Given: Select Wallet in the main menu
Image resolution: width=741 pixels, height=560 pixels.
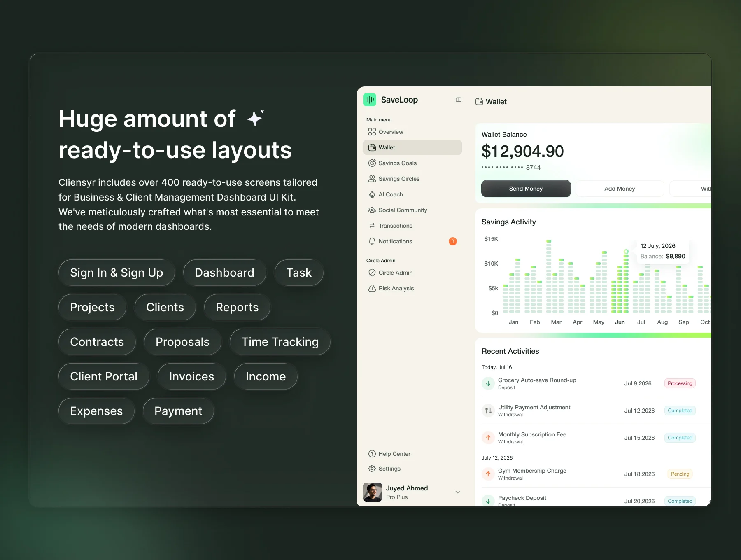Looking at the screenshot, I should 412,147.
